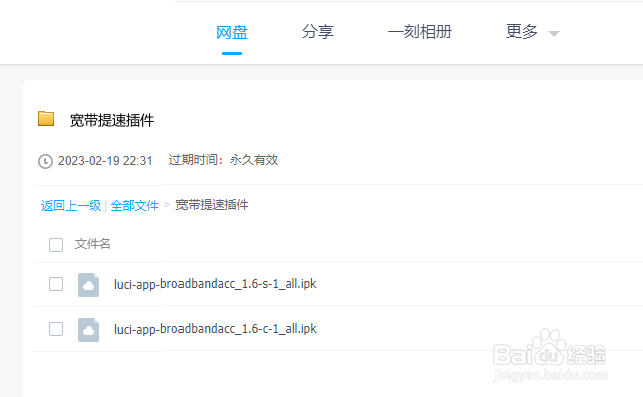643x397 pixels.
Task: Click the date text 2023-02-19 22:31
Action: tap(105, 161)
